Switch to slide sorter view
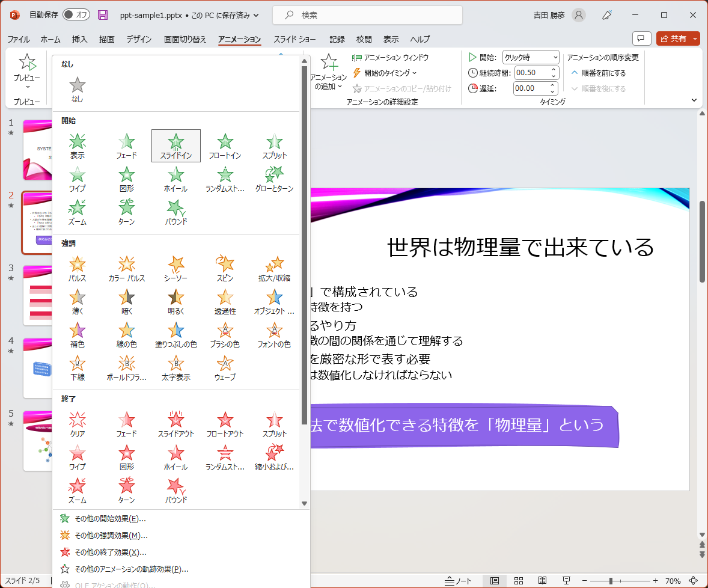Viewport: 708px width, 588px height. pos(519,580)
